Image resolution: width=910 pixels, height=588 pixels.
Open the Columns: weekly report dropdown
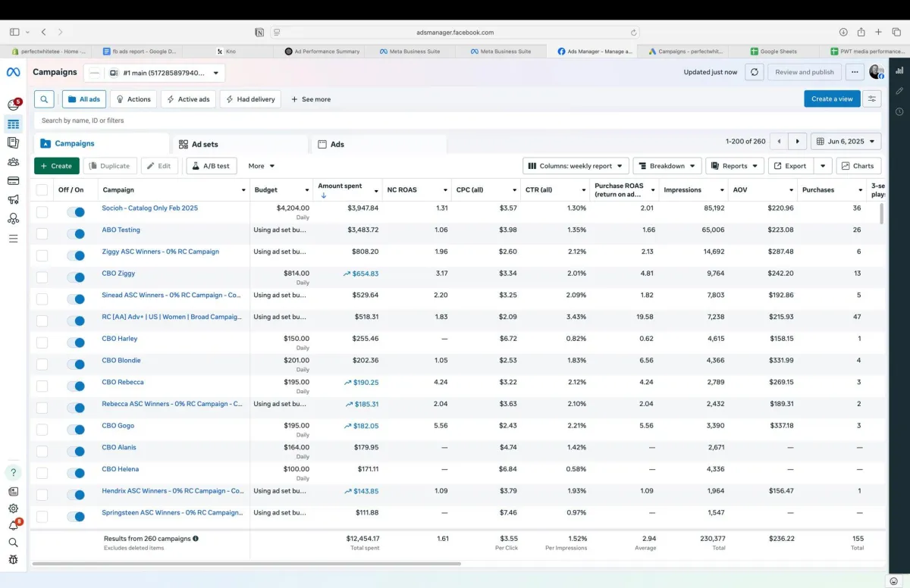pos(576,166)
